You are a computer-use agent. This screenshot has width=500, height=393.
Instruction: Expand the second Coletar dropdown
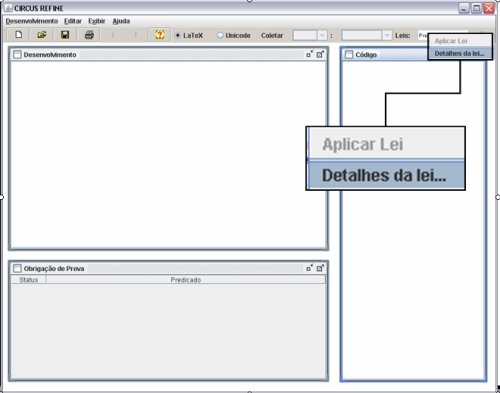point(387,35)
